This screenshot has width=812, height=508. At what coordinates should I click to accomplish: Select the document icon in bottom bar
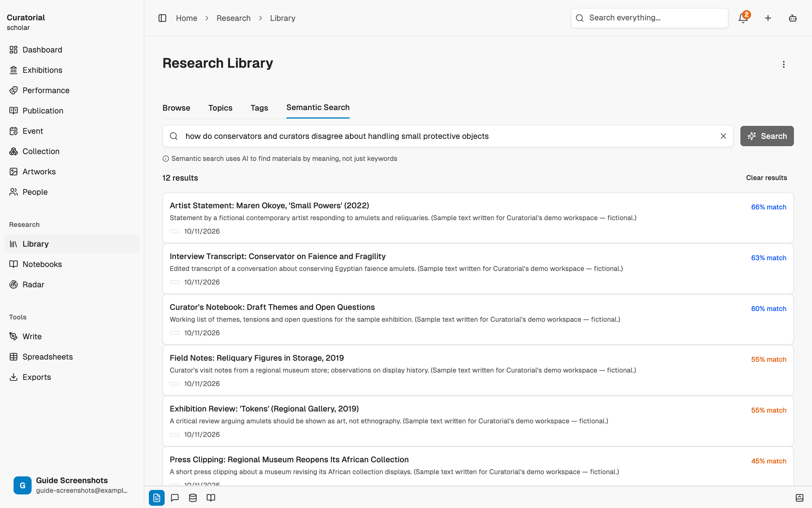click(157, 498)
